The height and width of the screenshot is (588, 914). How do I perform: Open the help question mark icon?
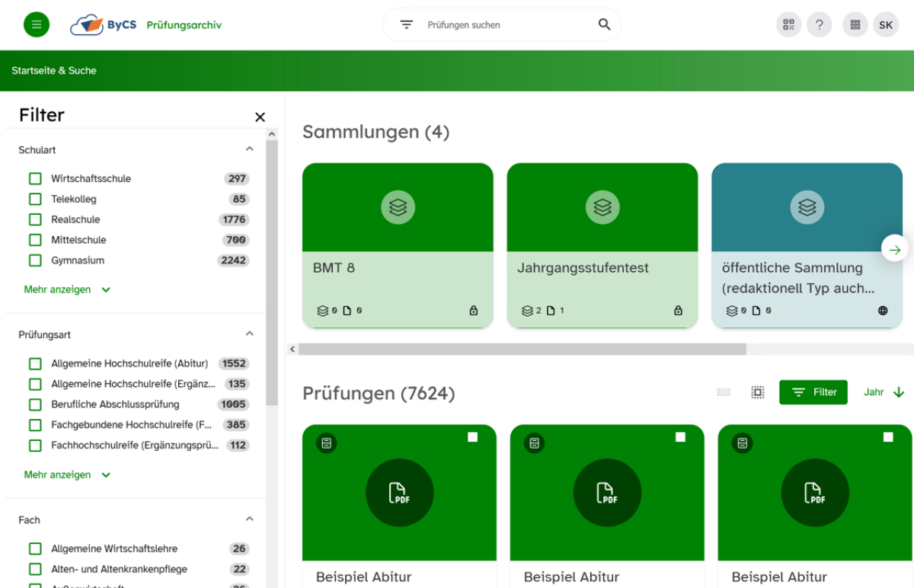819,25
